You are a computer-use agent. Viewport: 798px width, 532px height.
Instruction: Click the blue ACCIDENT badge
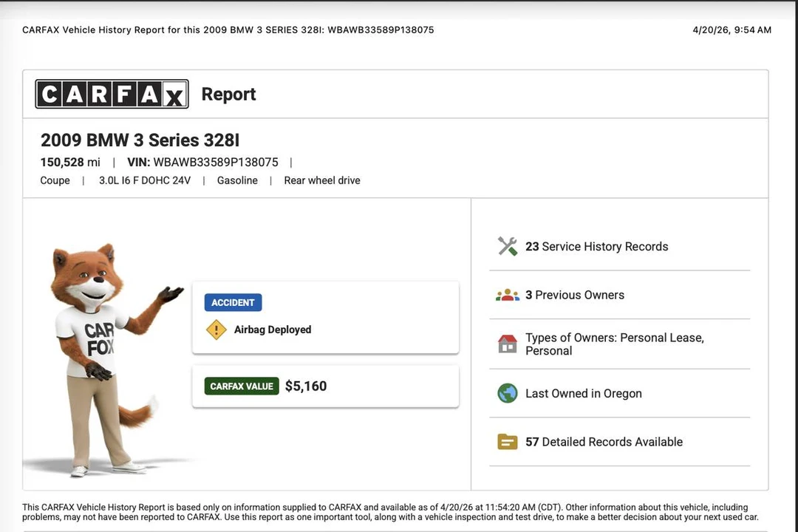[x=233, y=302]
